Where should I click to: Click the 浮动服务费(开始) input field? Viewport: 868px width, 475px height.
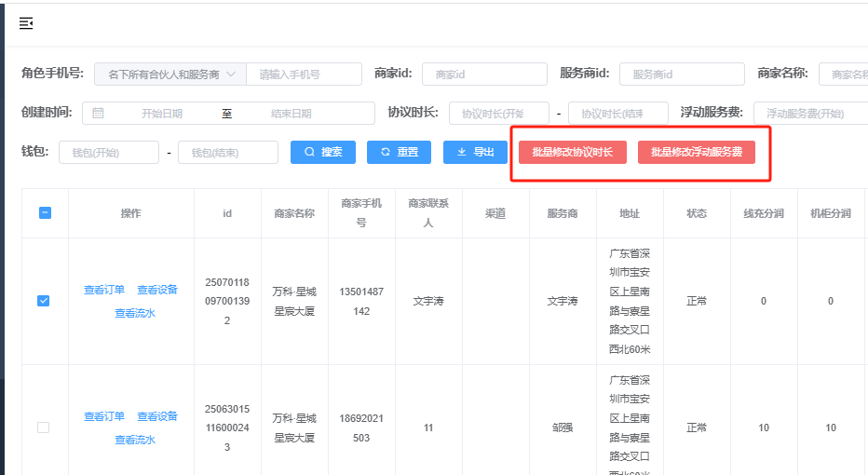point(808,114)
